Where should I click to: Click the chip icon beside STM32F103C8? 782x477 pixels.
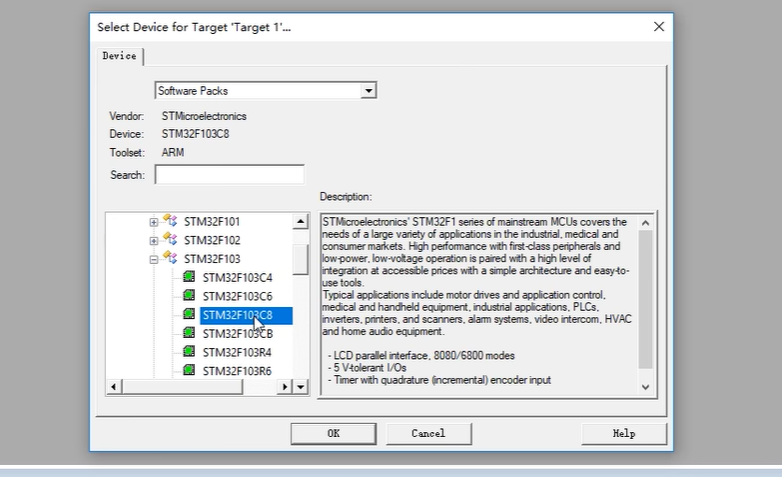[x=189, y=314]
